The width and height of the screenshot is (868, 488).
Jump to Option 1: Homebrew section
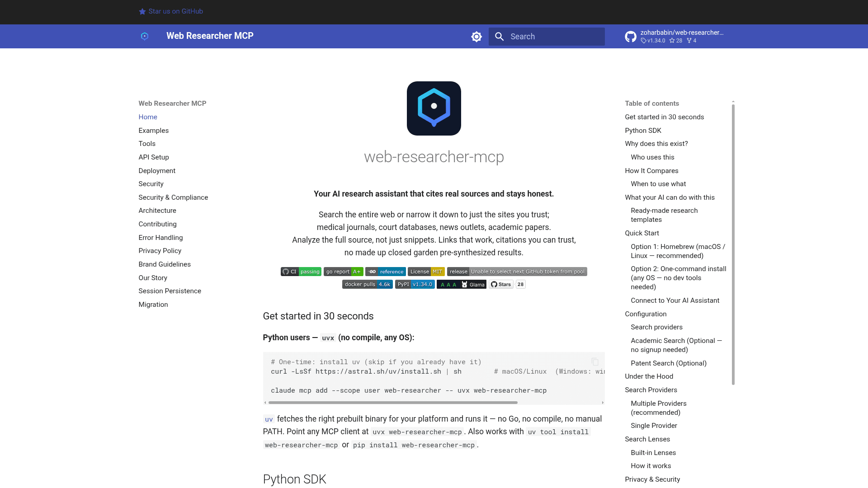click(x=678, y=251)
